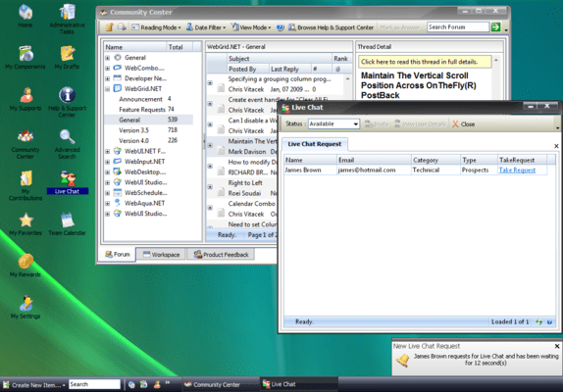Open My Components desktop icon
This screenshot has height=392, width=563.
26,58
